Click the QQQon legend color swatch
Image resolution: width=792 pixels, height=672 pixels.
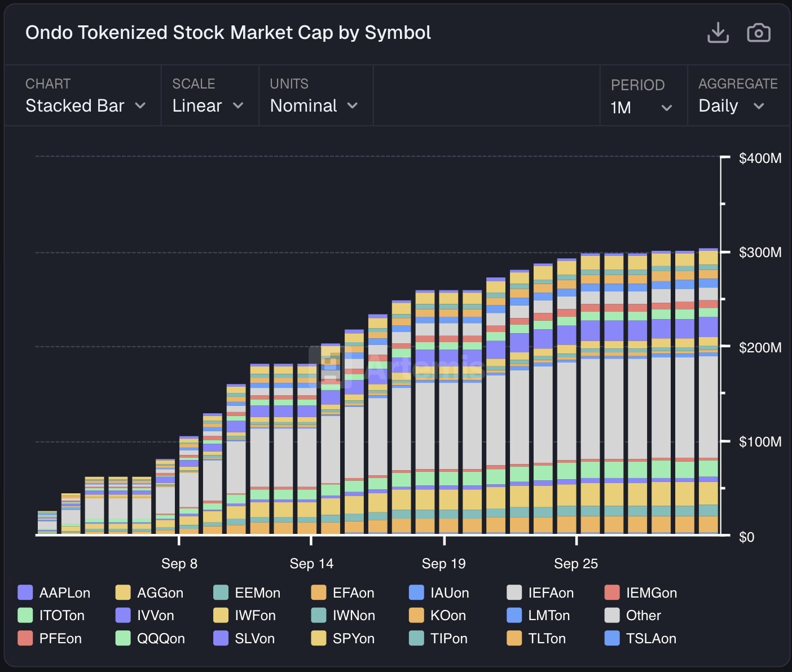(x=123, y=638)
